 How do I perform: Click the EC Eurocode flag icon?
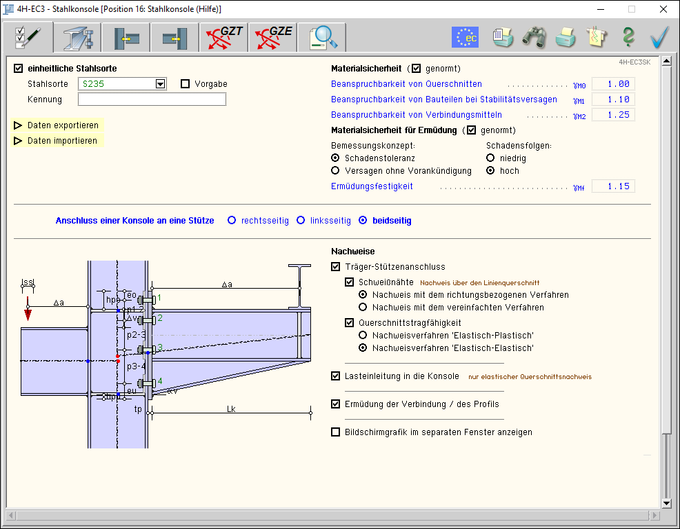click(465, 37)
